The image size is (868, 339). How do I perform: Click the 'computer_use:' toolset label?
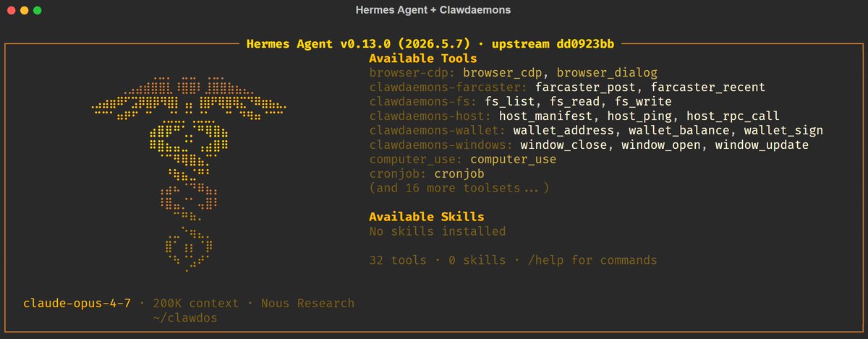(x=416, y=160)
